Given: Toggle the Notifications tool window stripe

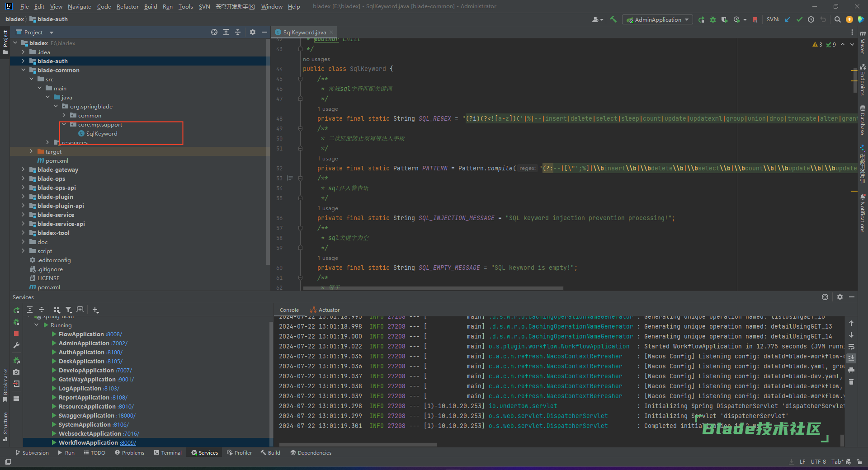Looking at the screenshot, I should [863, 213].
